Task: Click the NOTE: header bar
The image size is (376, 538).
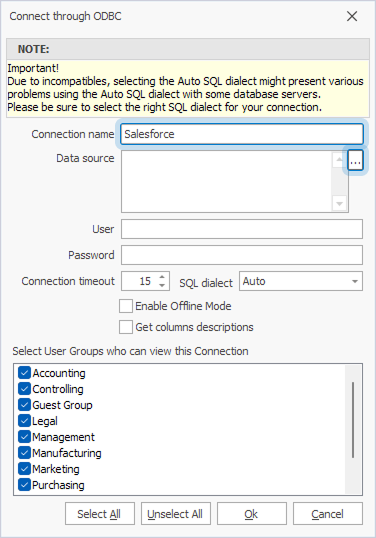Action: pyautogui.click(x=188, y=49)
